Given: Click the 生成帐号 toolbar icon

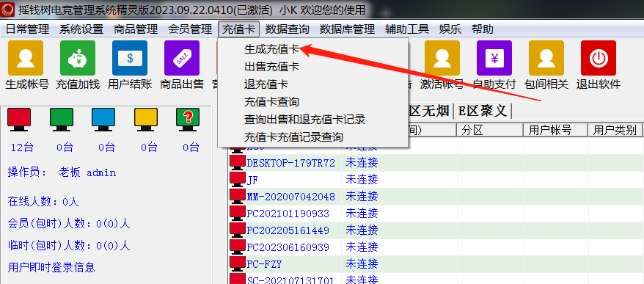Looking at the screenshot, I should (x=26, y=58).
